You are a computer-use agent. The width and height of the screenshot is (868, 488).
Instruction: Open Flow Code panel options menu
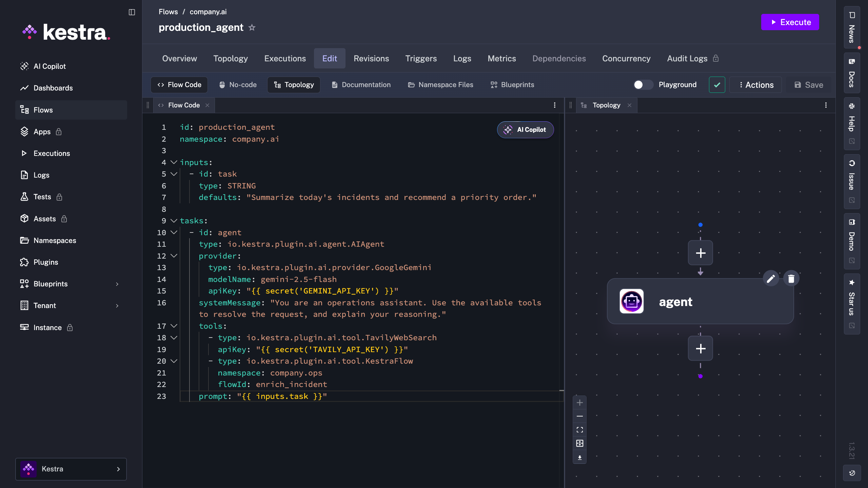tap(555, 105)
